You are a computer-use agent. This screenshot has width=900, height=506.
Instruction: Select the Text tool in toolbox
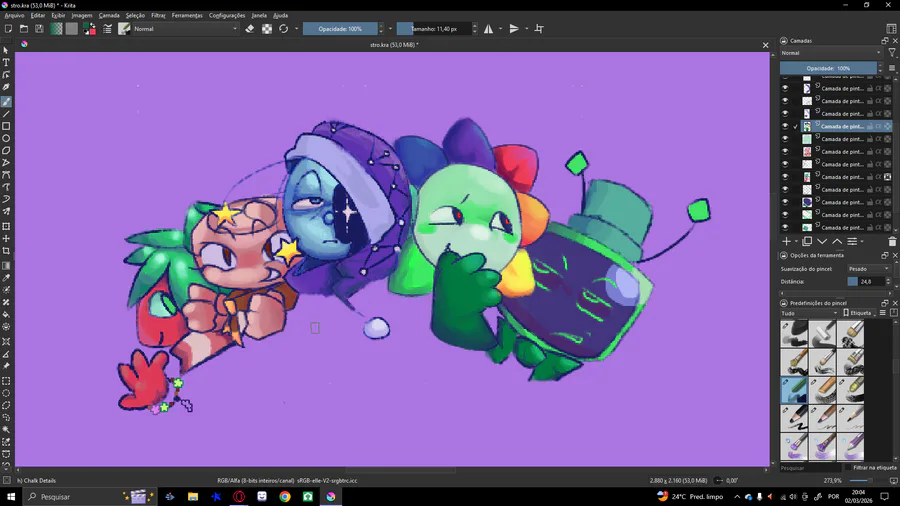pyautogui.click(x=6, y=62)
